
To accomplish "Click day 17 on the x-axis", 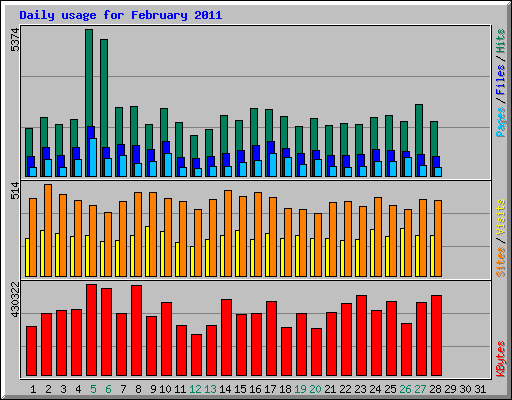I will click(x=270, y=389).
